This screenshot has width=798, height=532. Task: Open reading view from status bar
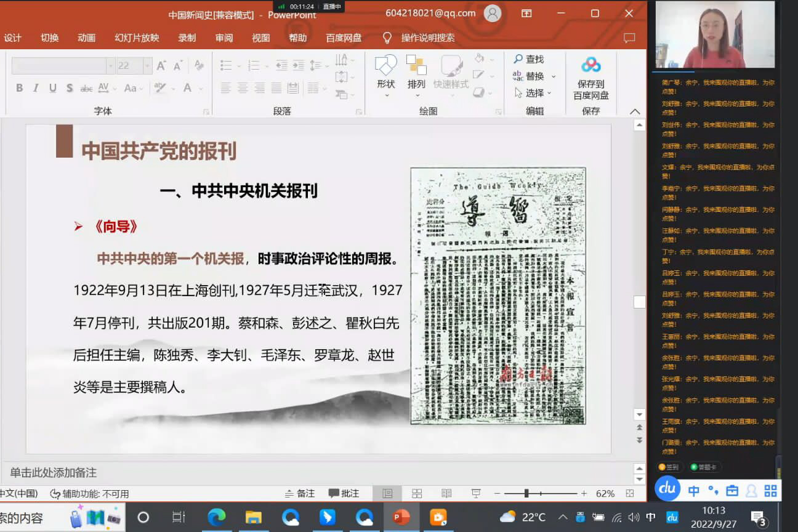[x=446, y=493]
